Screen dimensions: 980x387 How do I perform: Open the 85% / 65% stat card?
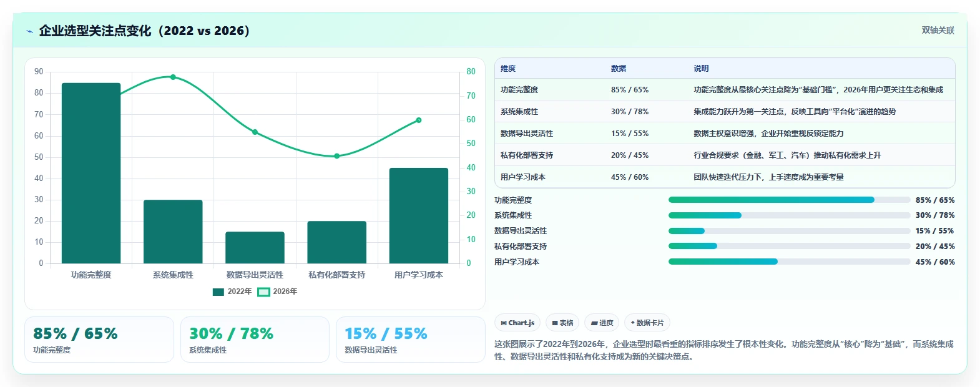point(99,340)
